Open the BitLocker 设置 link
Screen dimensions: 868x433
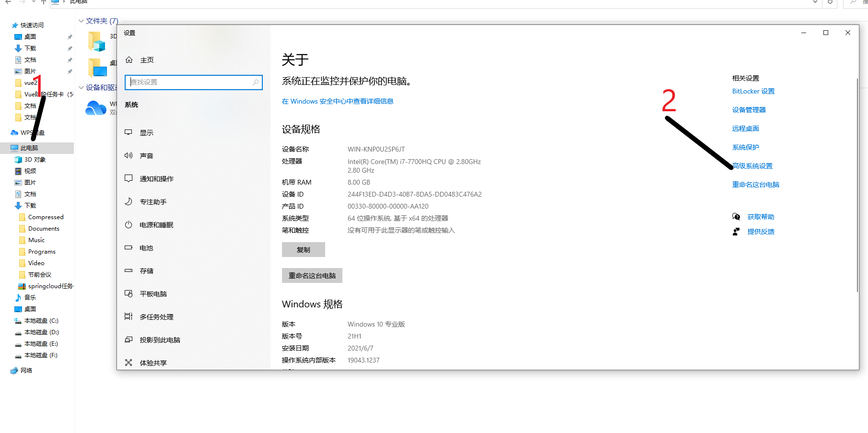pyautogui.click(x=753, y=91)
